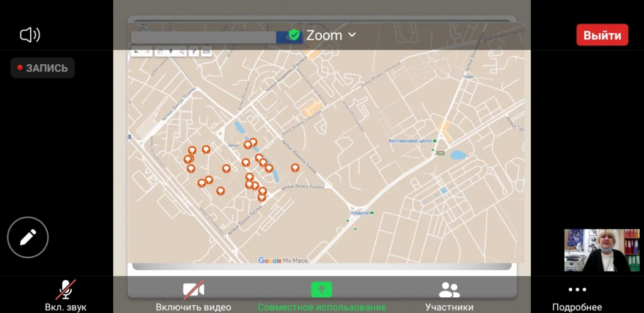Select orange marker nearest вулиця Маршала Конєва

295,168
